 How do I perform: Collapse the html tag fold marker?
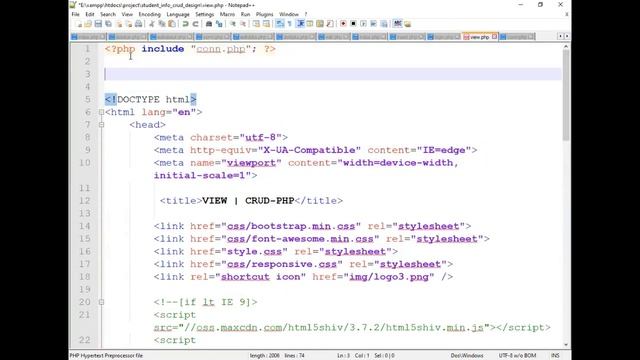(101, 112)
